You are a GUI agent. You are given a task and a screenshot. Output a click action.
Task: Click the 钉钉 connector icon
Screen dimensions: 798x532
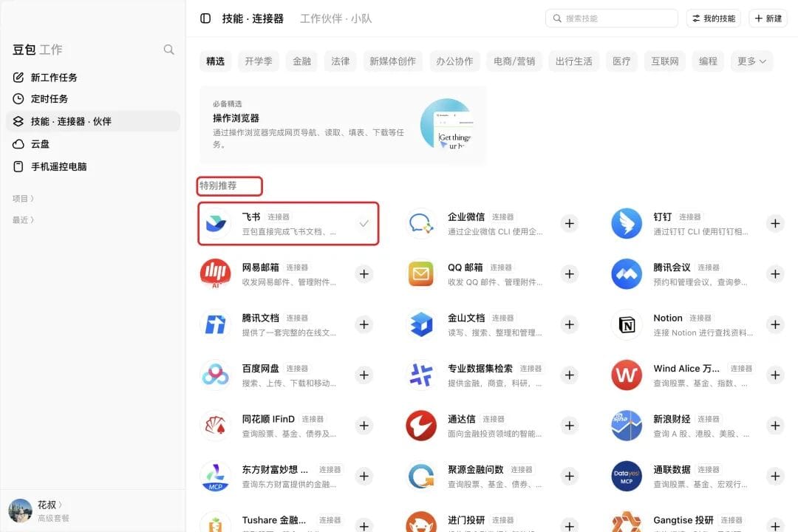(627, 223)
